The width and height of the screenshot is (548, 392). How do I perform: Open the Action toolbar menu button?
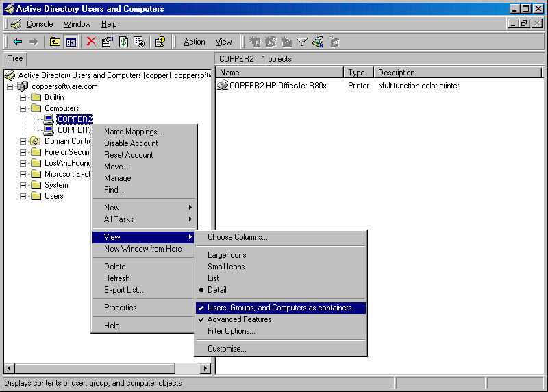click(x=195, y=42)
